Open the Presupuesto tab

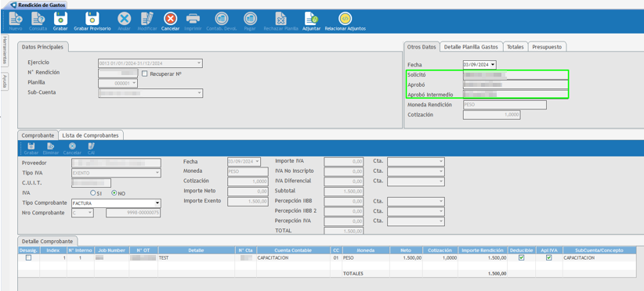tap(547, 47)
